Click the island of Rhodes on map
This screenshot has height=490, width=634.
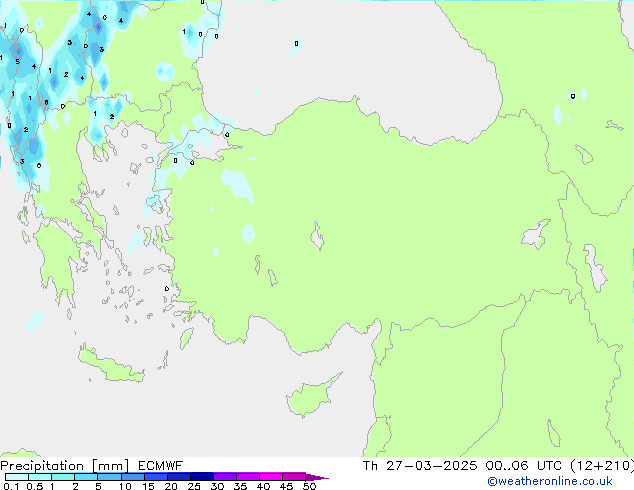pyautogui.click(x=186, y=338)
